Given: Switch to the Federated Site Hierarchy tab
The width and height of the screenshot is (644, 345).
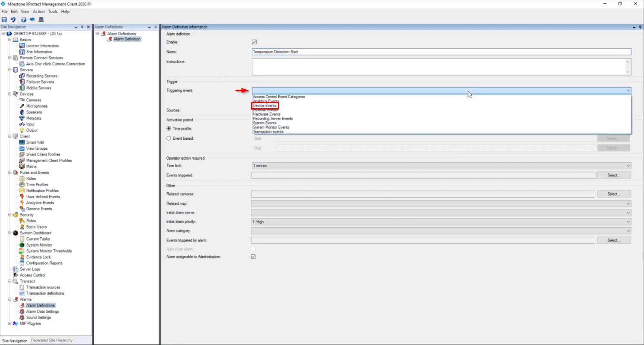Looking at the screenshot, I should (51, 340).
